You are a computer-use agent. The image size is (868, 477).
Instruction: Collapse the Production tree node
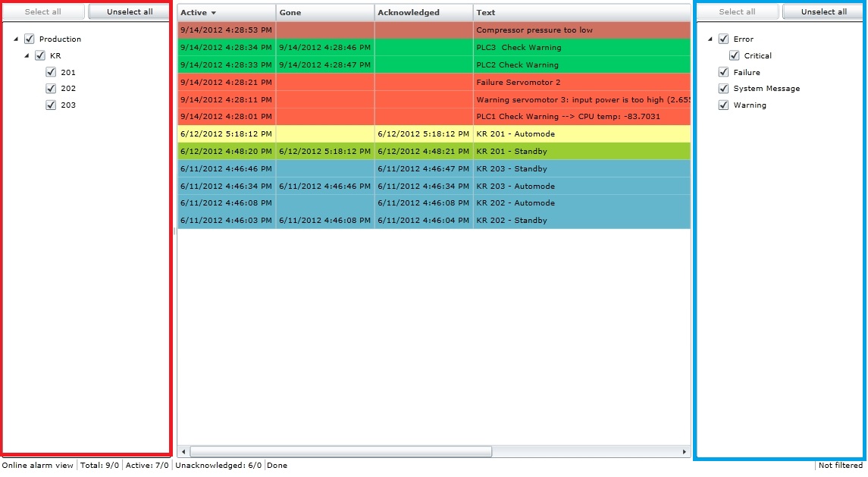pos(16,39)
